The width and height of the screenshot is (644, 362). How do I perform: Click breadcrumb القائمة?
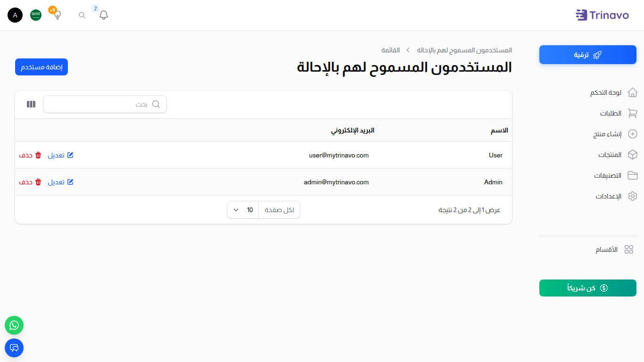390,50
